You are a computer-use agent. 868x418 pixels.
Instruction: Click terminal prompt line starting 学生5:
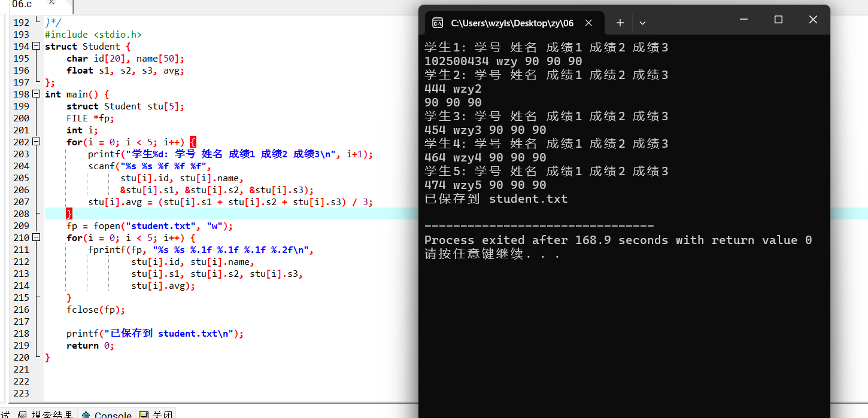[x=546, y=171]
